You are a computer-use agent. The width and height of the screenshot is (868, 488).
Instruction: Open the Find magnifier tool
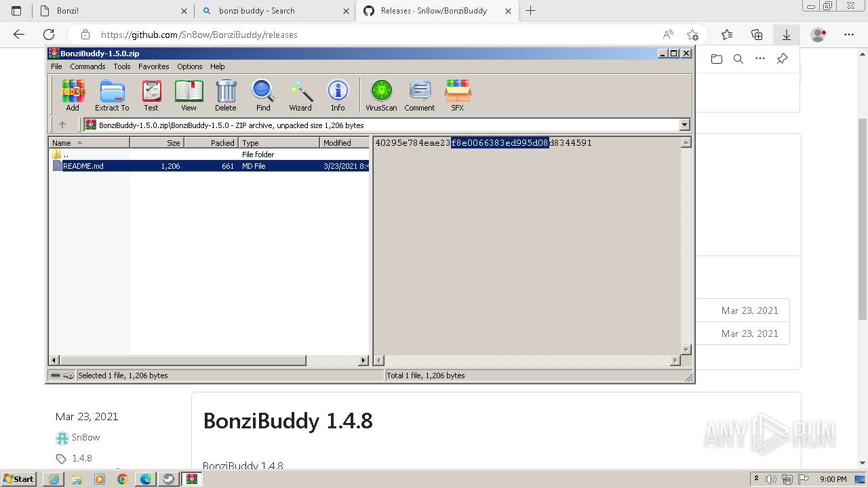click(263, 95)
